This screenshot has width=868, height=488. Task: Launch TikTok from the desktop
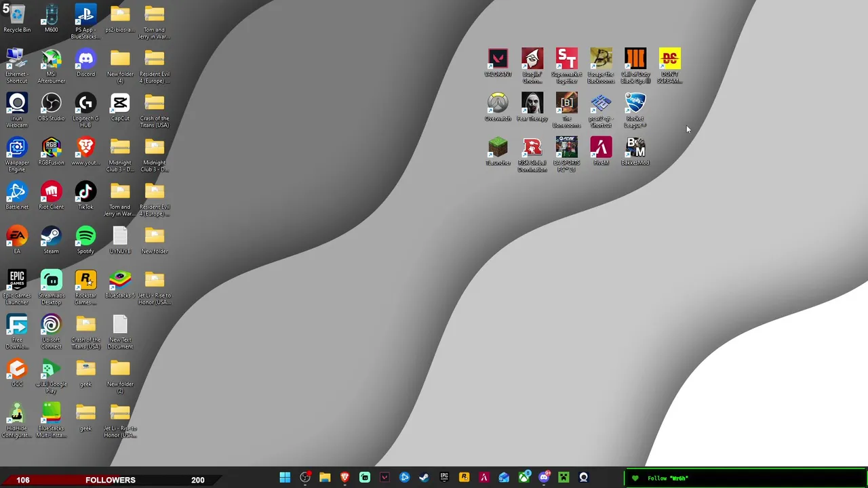pos(85,196)
